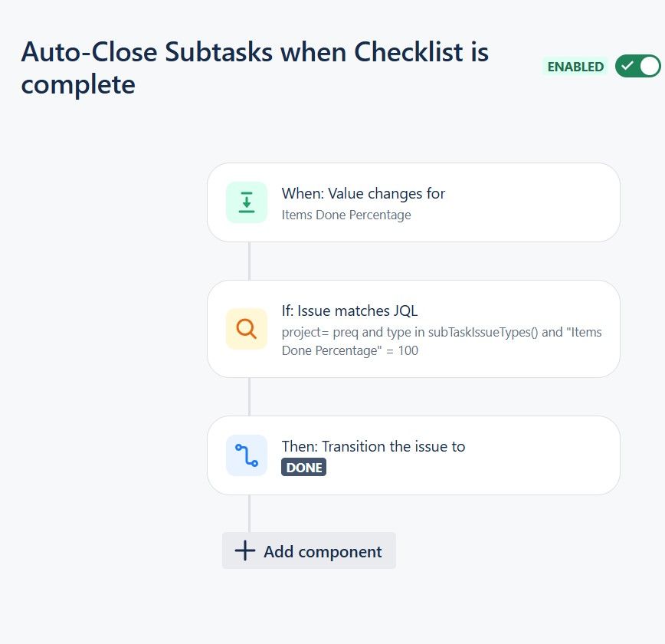
Task: Click the ENABLED status badge
Action: tap(575, 67)
